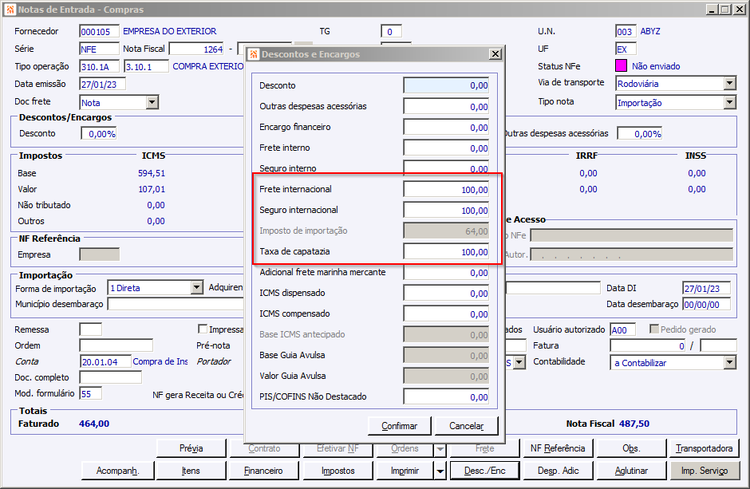Viewport: 750px width, 489px height.
Task: Click the Notas de Entrada window title icon
Action: pyautogui.click(x=10, y=9)
